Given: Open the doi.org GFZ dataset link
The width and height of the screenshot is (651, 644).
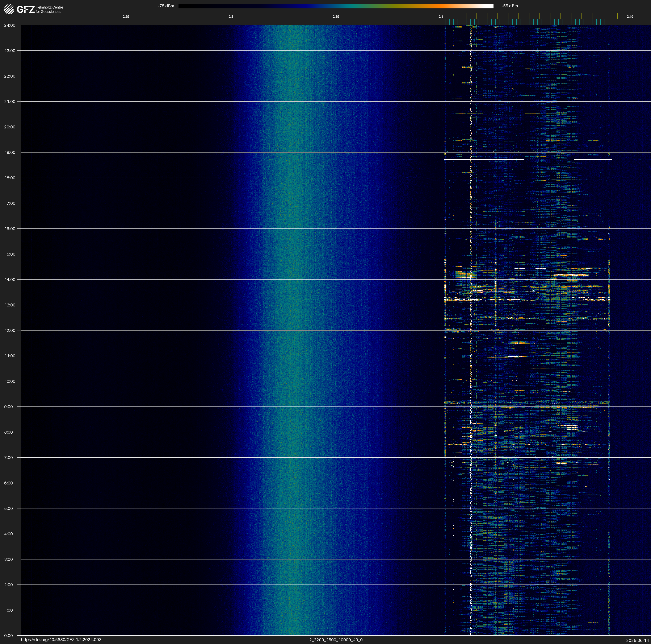Looking at the screenshot, I should click(x=61, y=640).
